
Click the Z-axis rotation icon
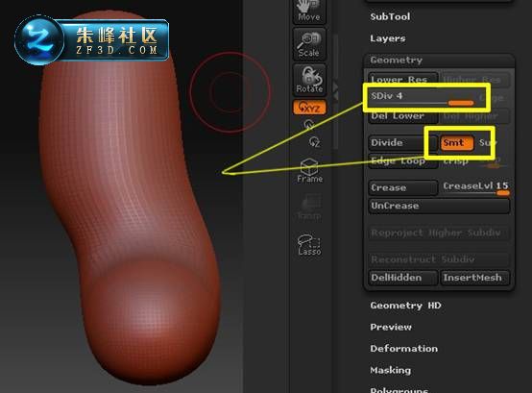point(314,141)
